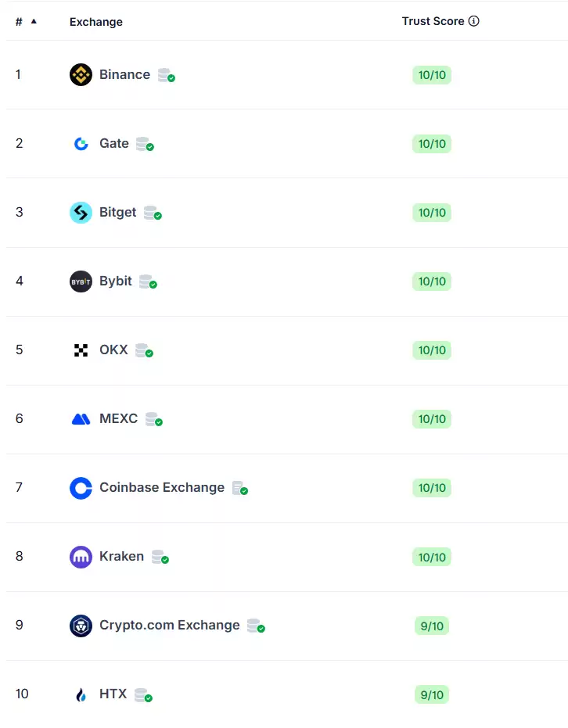This screenshot has width=568, height=728.
Task: Sort by rank using the # arrow
Action: [34, 21]
